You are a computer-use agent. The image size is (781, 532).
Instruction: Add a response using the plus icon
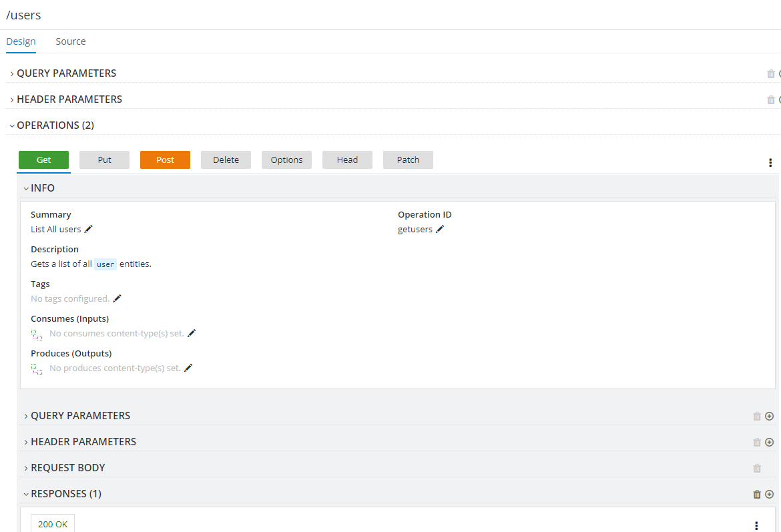pyautogui.click(x=769, y=494)
